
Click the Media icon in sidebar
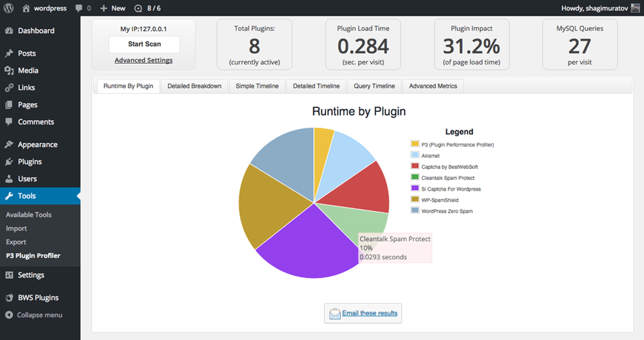coord(9,71)
